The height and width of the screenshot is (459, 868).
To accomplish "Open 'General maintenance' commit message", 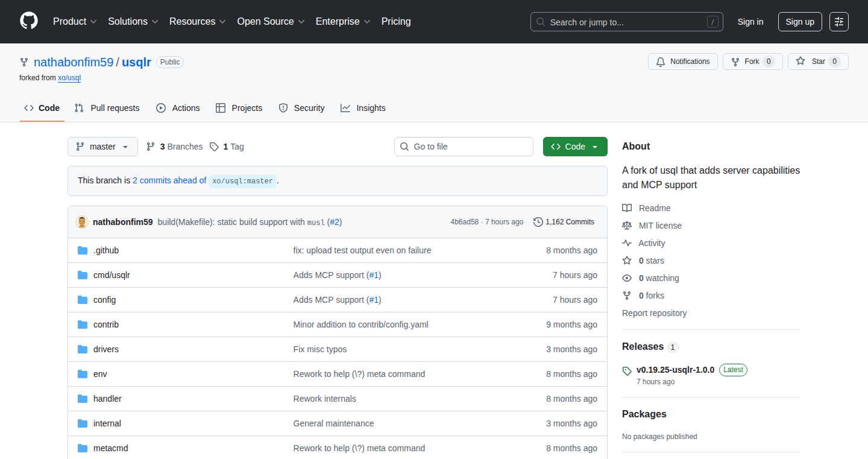I will (333, 423).
